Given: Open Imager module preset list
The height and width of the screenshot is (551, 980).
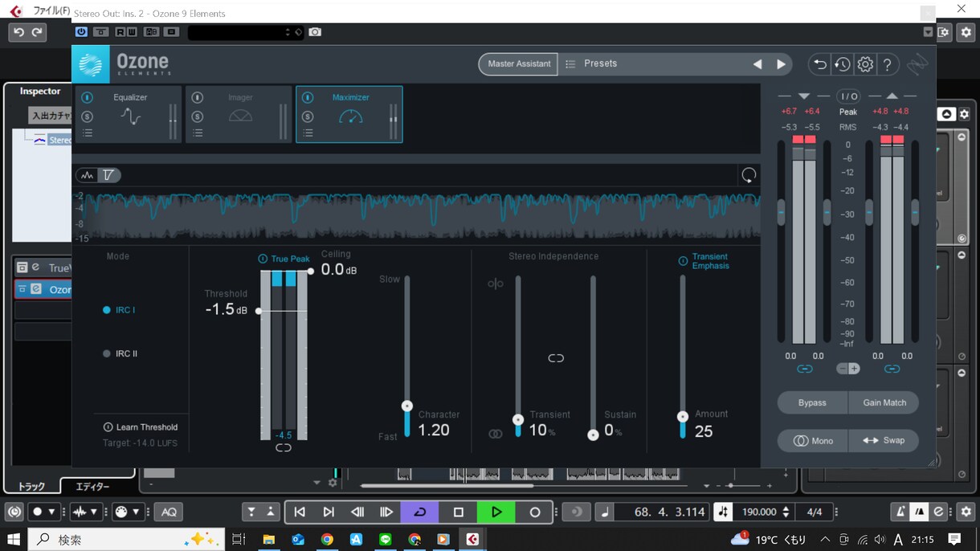Looking at the screenshot, I should (x=197, y=133).
